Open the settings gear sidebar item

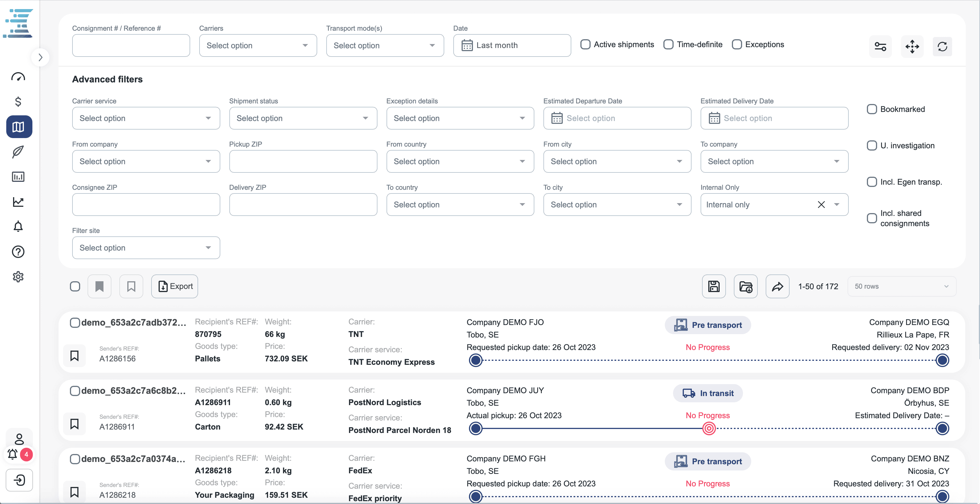[18, 276]
